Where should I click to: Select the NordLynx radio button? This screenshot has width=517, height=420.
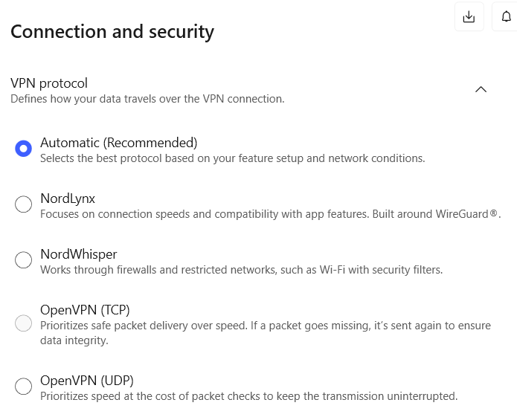(24, 204)
